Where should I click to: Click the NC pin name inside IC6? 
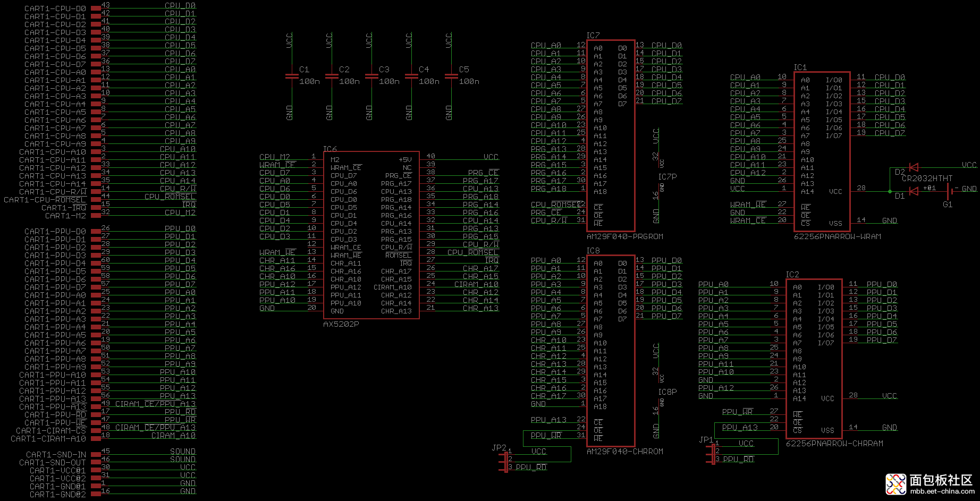click(x=407, y=168)
